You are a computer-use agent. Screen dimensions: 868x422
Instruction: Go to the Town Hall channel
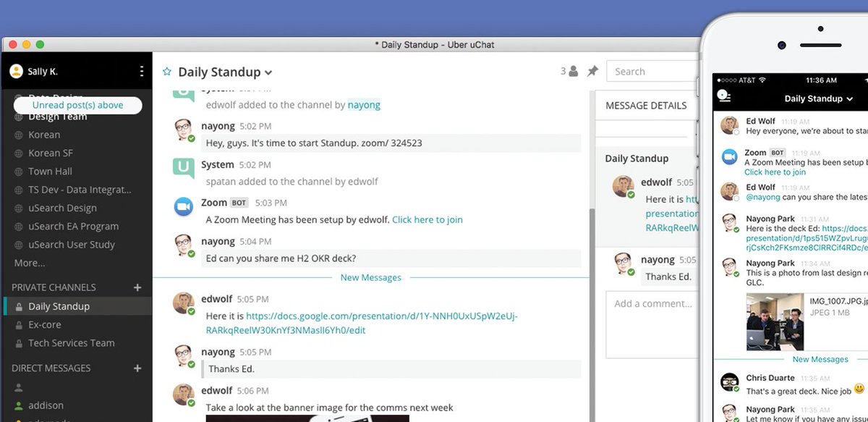click(x=50, y=172)
